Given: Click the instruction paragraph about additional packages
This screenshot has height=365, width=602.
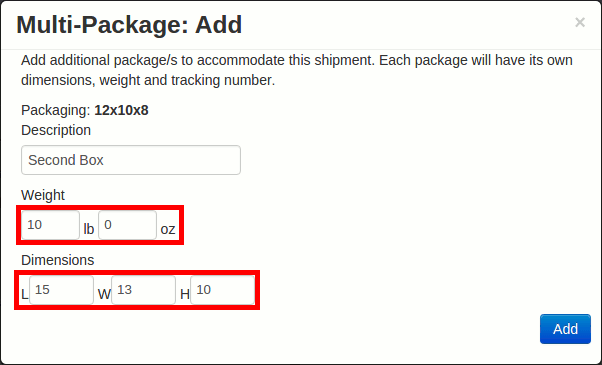Looking at the screenshot, I should pyautogui.click(x=297, y=70).
